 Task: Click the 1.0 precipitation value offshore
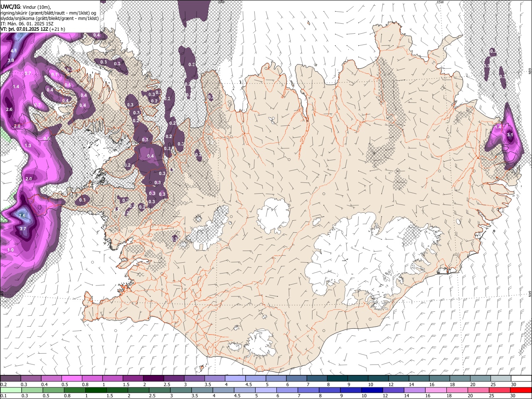(x=11, y=250)
